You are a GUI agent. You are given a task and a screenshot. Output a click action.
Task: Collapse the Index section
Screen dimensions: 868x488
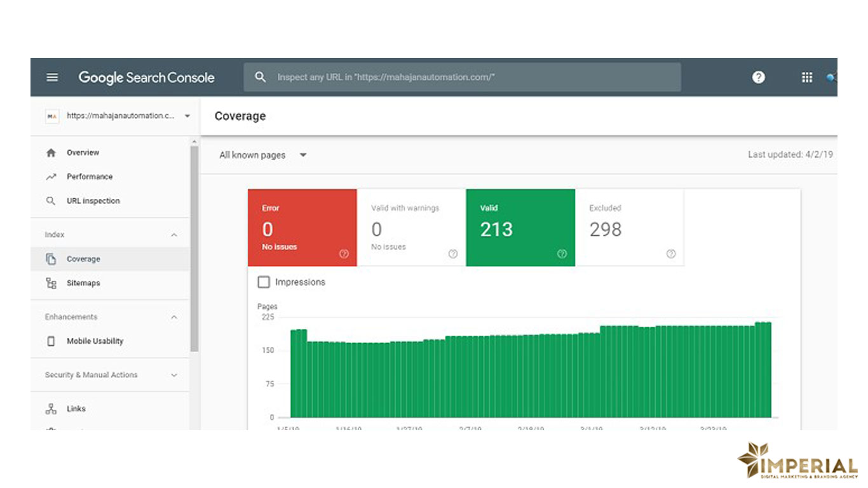pos(174,235)
